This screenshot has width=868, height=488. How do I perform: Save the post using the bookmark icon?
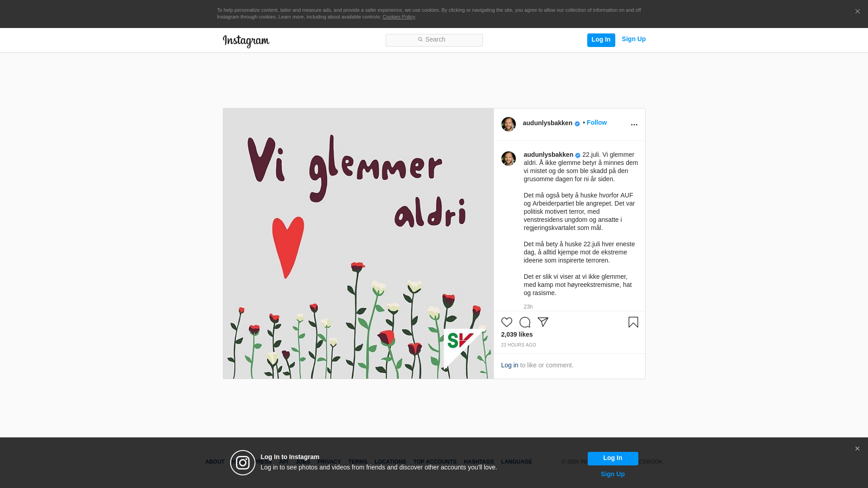click(633, 322)
